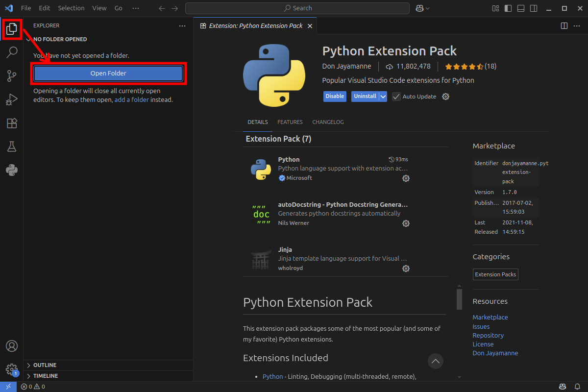588x392 pixels.
Task: Expand the Outline section
Action: click(108, 365)
